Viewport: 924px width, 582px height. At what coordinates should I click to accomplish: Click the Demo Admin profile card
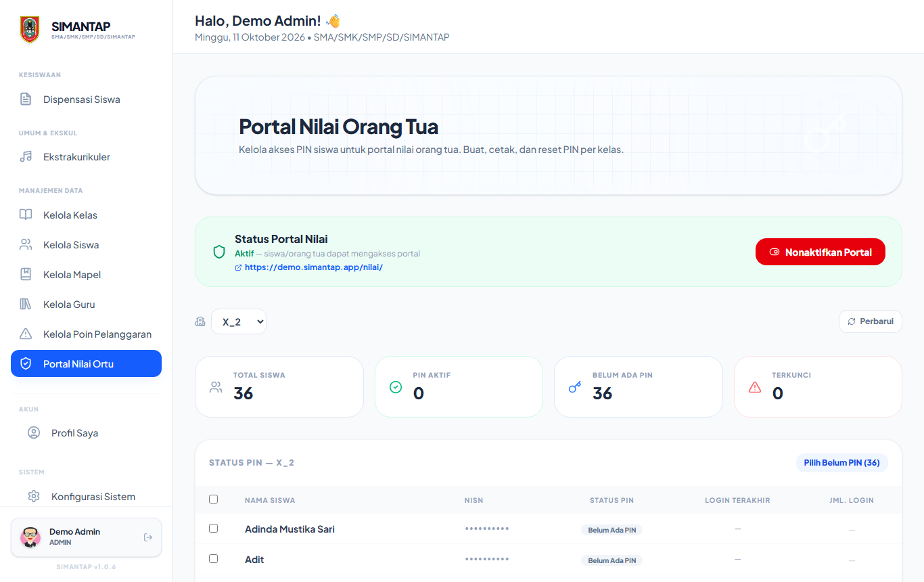[86, 537]
